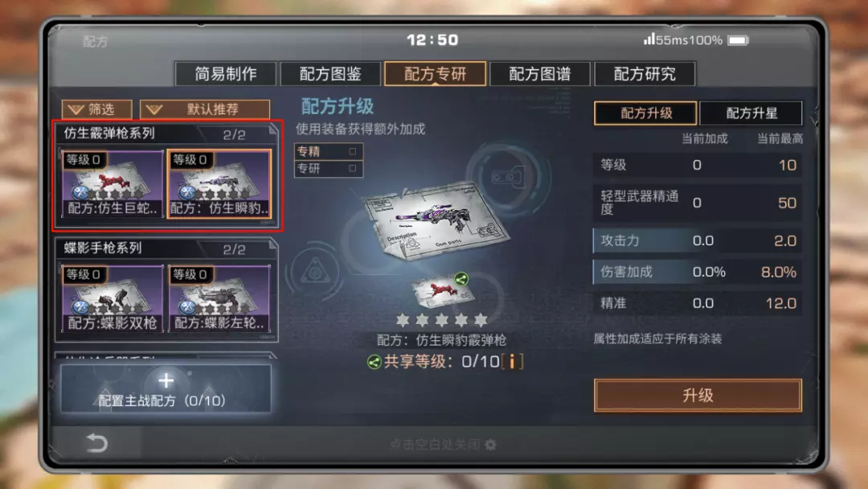Click the settings gear at bottom center

coord(490,445)
